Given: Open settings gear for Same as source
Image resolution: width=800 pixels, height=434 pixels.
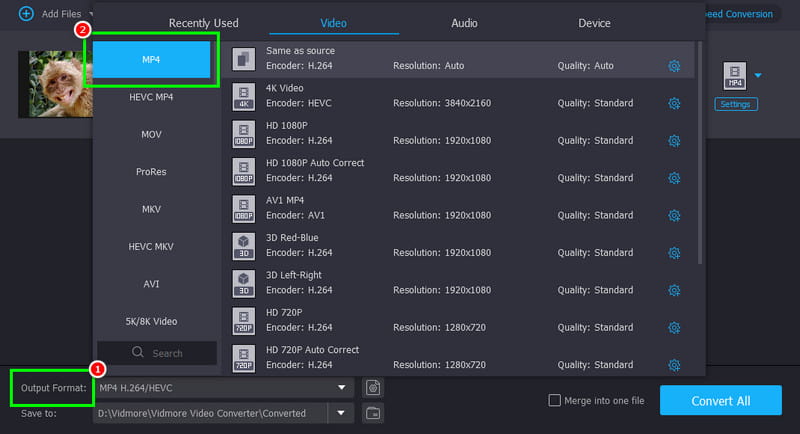Looking at the screenshot, I should tap(674, 66).
